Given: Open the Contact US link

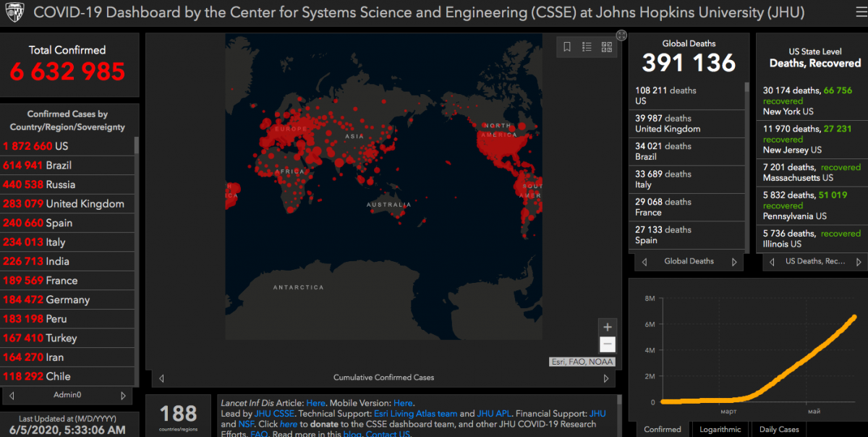Looking at the screenshot, I should pyautogui.click(x=387, y=434).
